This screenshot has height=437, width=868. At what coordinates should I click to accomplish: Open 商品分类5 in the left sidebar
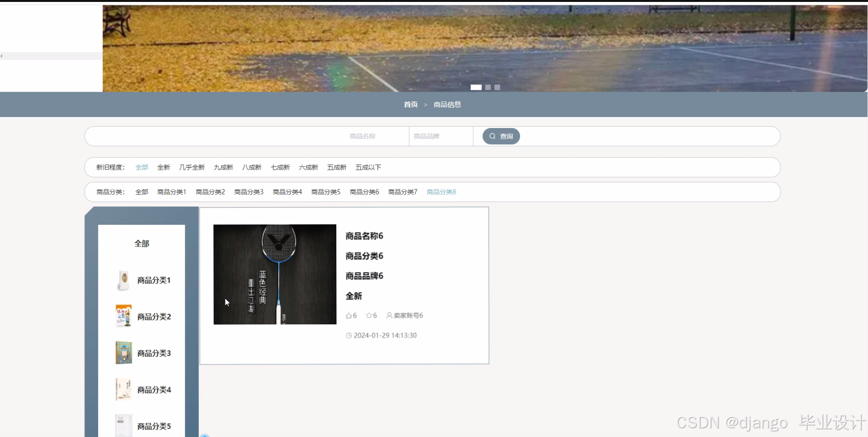154,426
